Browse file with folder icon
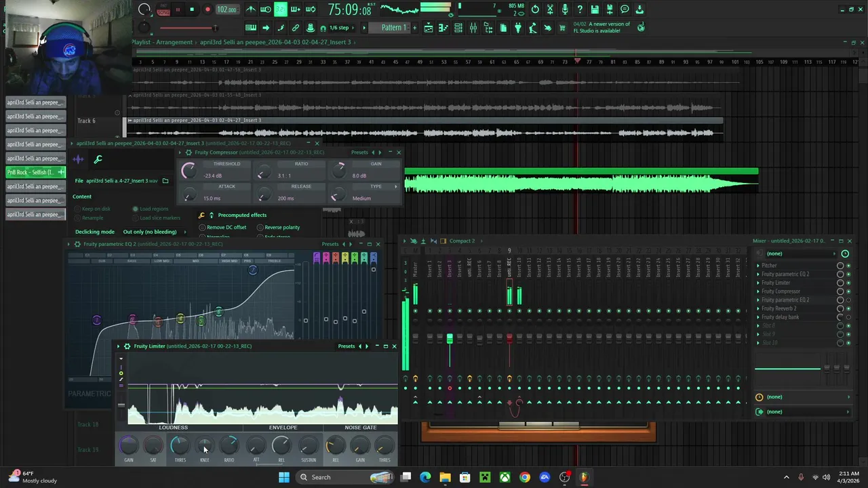The width and height of the screenshot is (868, 488). (165, 181)
